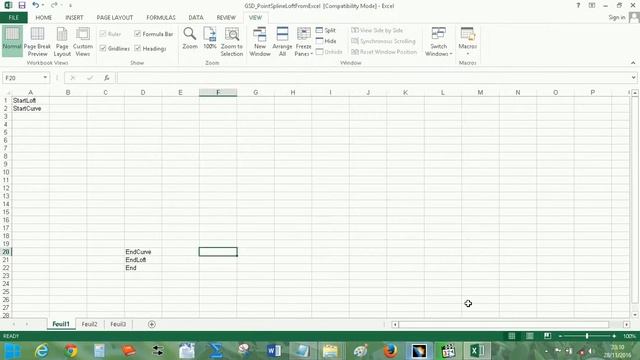Customize Quick Access Toolbar dropdown
The image size is (640, 360).
[x=70, y=6]
